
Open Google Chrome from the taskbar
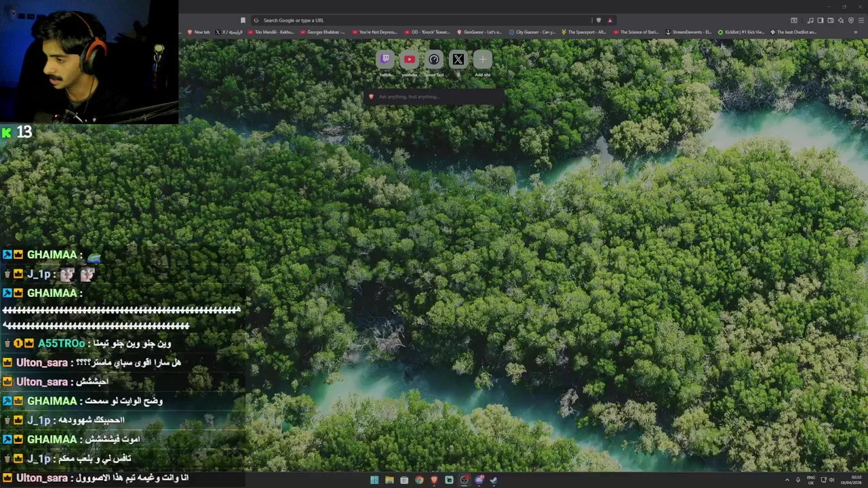coord(419,480)
